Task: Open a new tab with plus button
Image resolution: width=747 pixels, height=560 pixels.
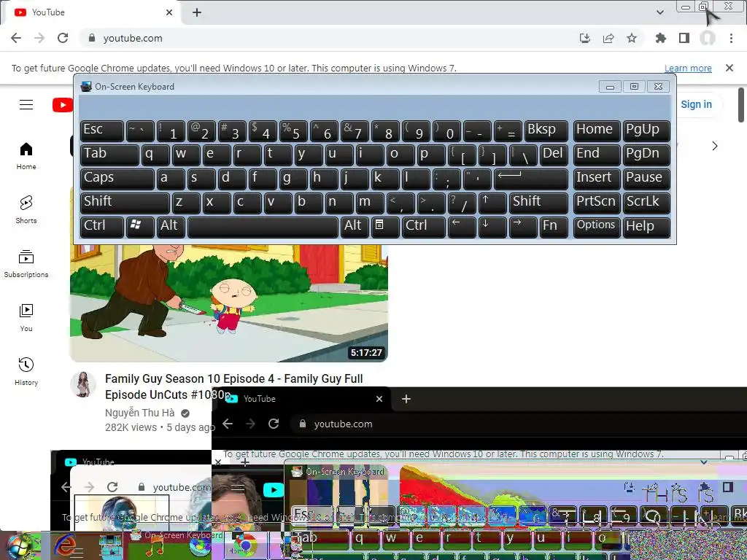Action: 197,12
